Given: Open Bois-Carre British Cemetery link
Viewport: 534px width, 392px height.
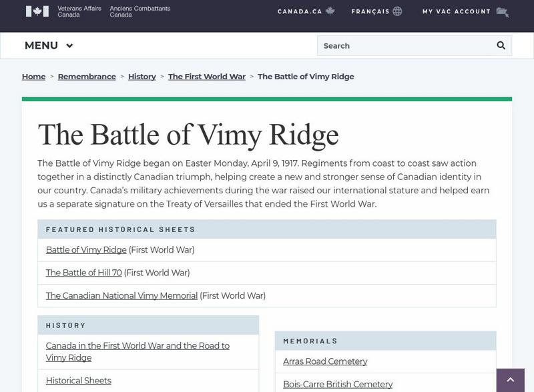Looking at the screenshot, I should 338,384.
